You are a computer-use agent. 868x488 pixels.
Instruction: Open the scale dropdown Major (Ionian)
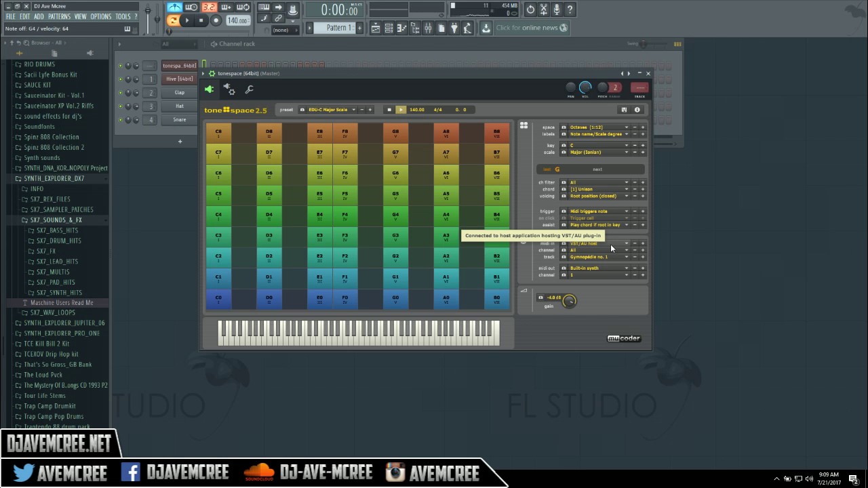(x=599, y=152)
